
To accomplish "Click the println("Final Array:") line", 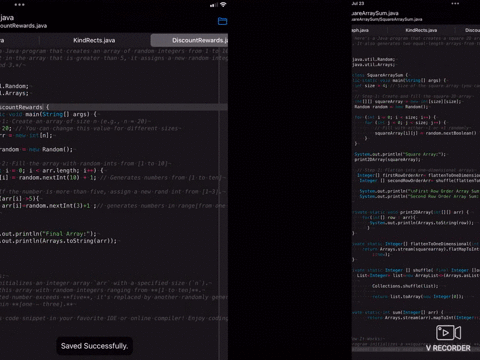I will (x=48, y=234).
